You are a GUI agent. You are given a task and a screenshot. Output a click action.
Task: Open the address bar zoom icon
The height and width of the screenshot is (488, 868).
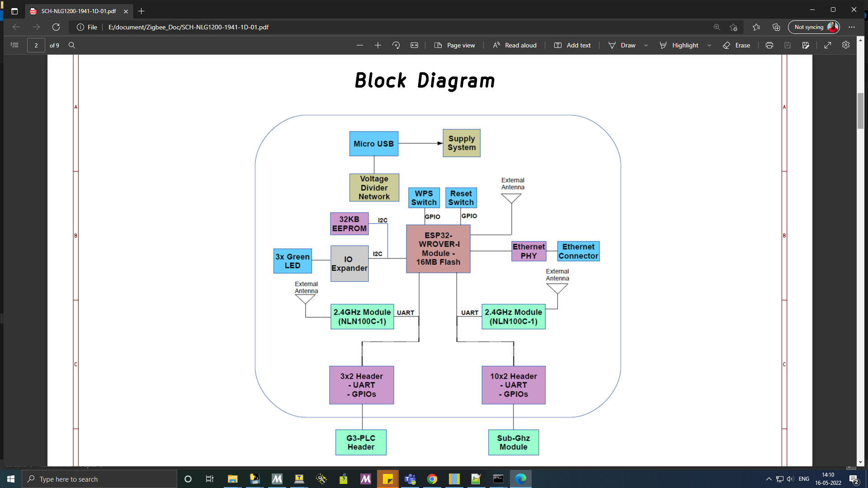point(717,27)
